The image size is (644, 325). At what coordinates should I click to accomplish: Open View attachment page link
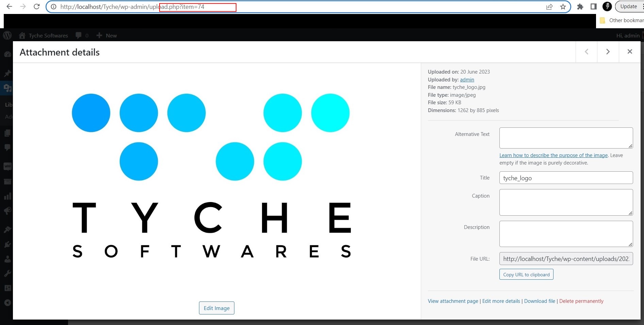coord(453,301)
